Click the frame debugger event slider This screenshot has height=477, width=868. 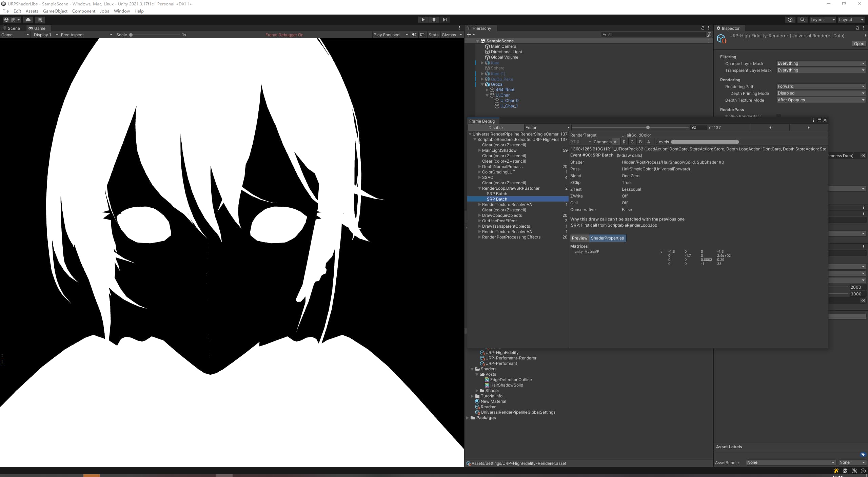point(631,127)
